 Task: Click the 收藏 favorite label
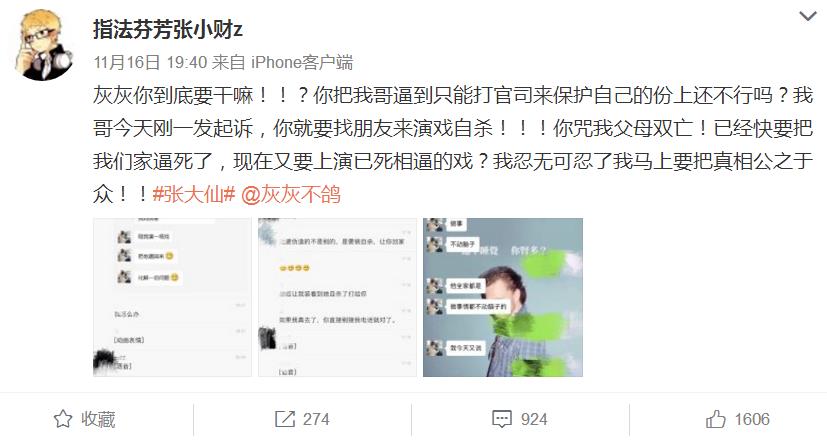[98, 419]
